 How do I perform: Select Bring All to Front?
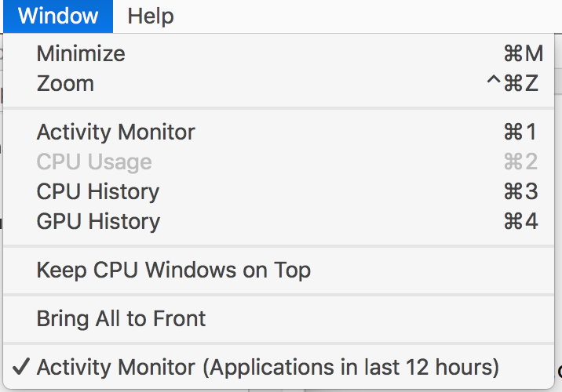coord(121,319)
